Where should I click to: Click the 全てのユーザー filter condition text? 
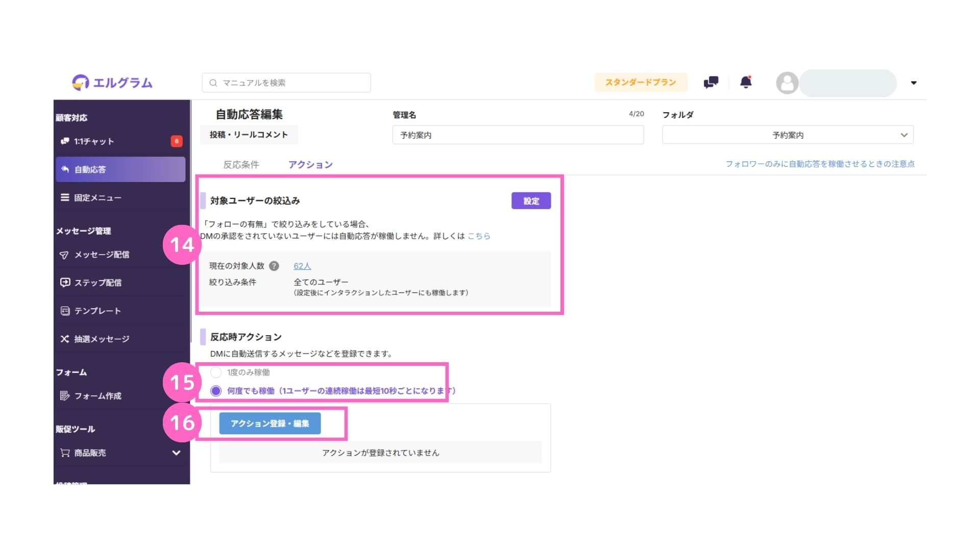click(321, 282)
